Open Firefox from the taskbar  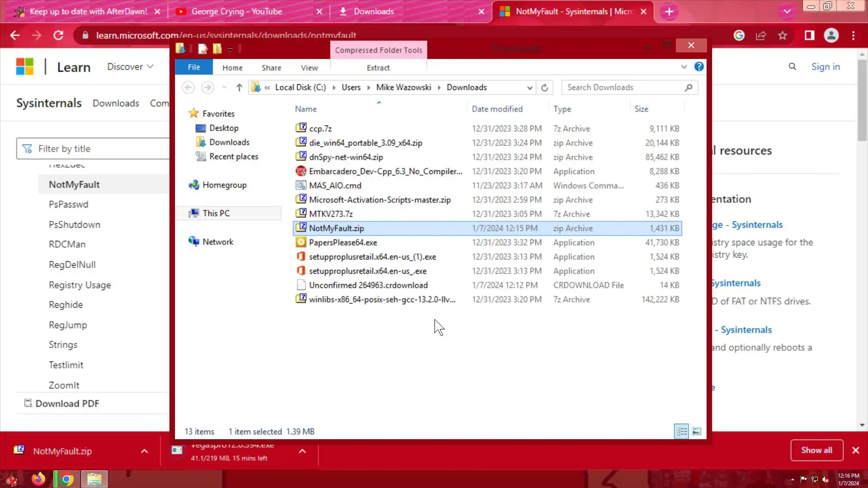[x=38, y=479]
